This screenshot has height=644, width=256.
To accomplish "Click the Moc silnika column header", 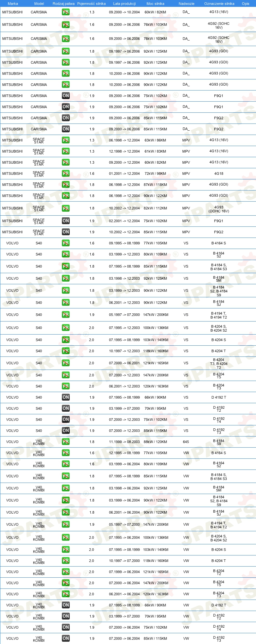I will (x=155, y=4).
